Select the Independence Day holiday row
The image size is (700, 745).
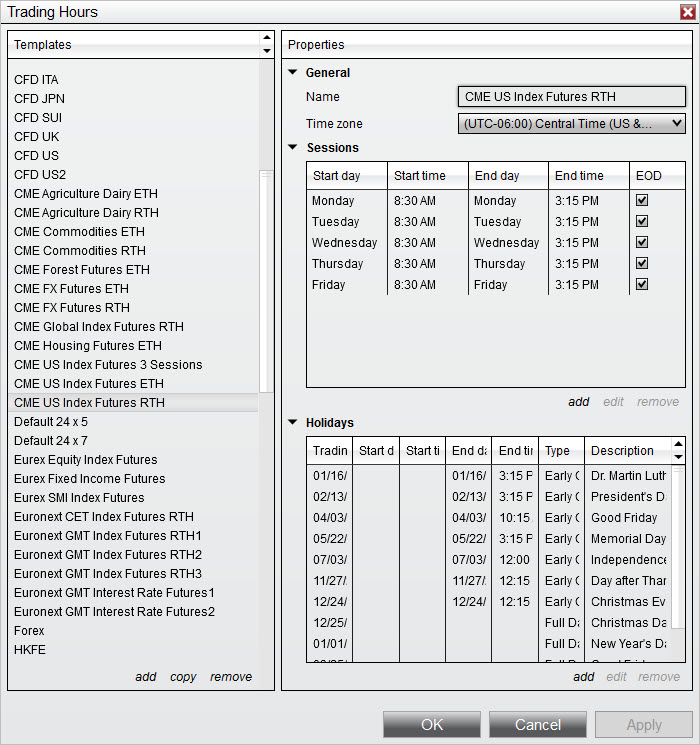pyautogui.click(x=489, y=560)
